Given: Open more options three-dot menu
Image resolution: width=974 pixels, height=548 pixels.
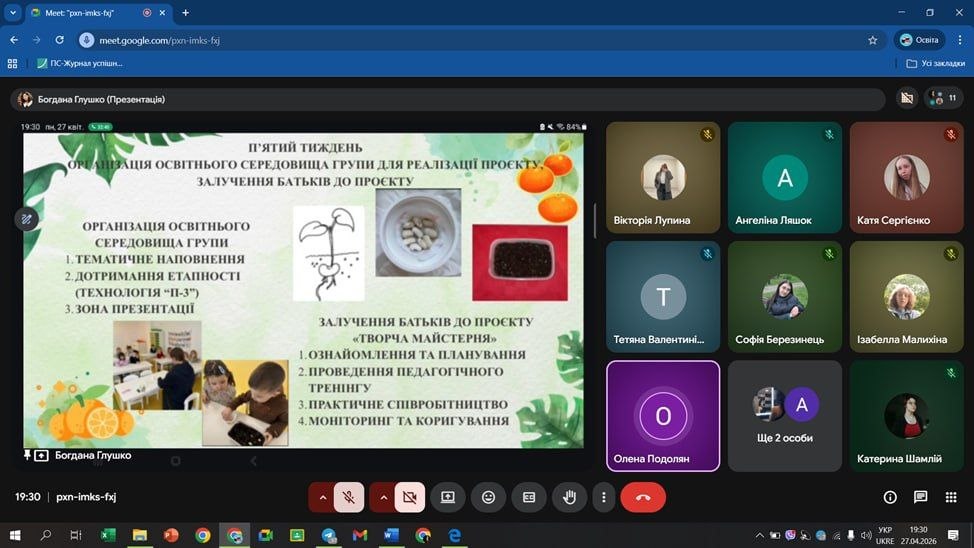Looking at the screenshot, I should point(603,497).
